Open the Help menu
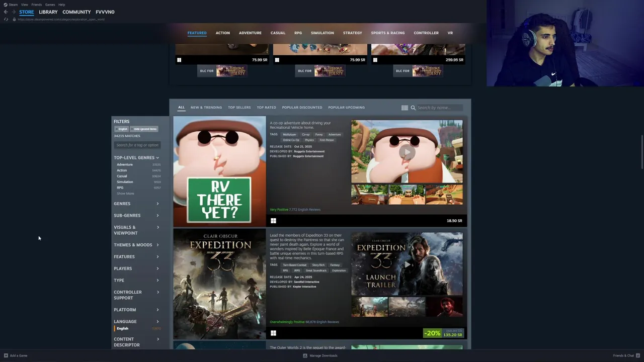This screenshot has width=644, height=362. [61, 5]
